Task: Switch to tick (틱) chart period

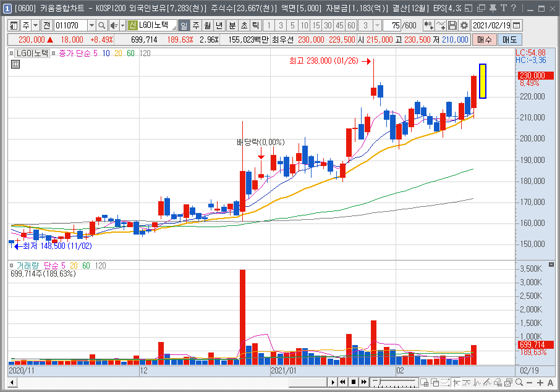Action: click(x=255, y=25)
